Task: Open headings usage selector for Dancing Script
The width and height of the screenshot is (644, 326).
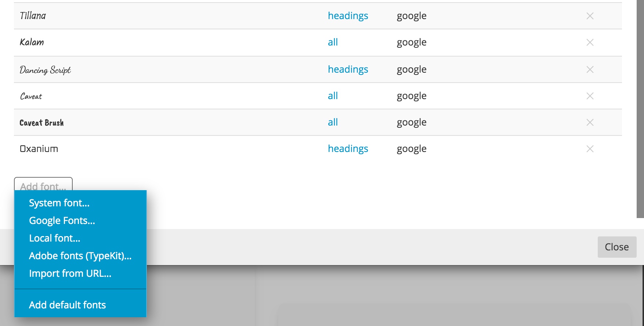Action: [x=348, y=69]
